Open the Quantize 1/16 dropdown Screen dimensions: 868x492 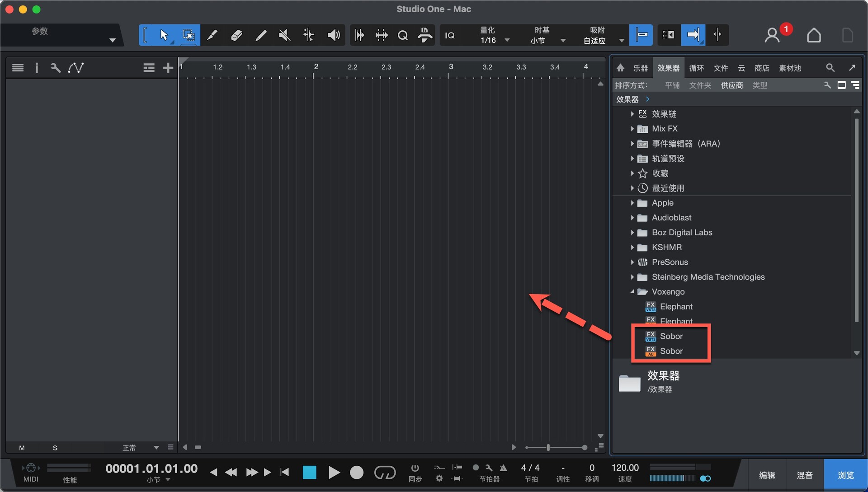point(507,40)
